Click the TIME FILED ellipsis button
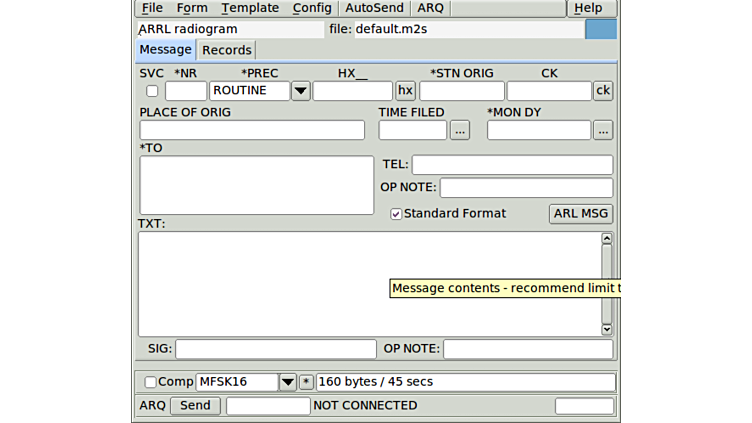Viewport: 752px width, 423px height. (459, 130)
